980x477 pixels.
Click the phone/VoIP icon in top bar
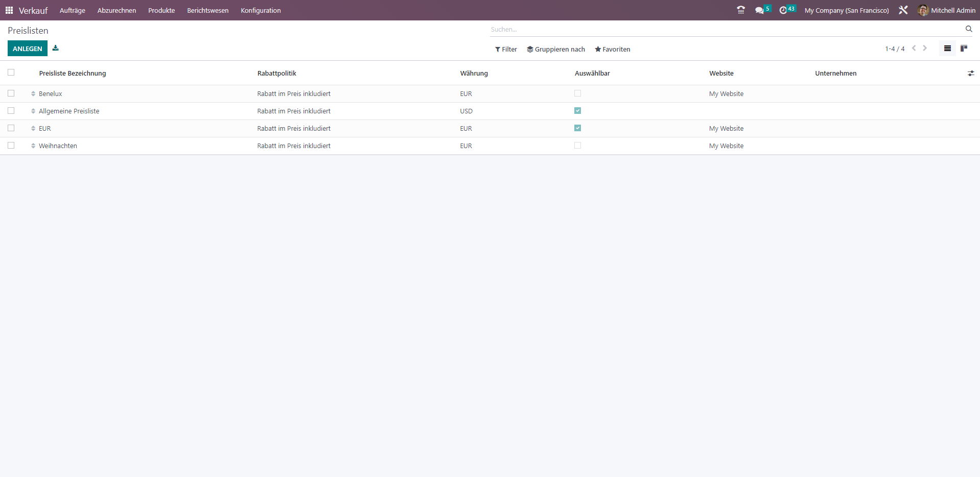[741, 10]
